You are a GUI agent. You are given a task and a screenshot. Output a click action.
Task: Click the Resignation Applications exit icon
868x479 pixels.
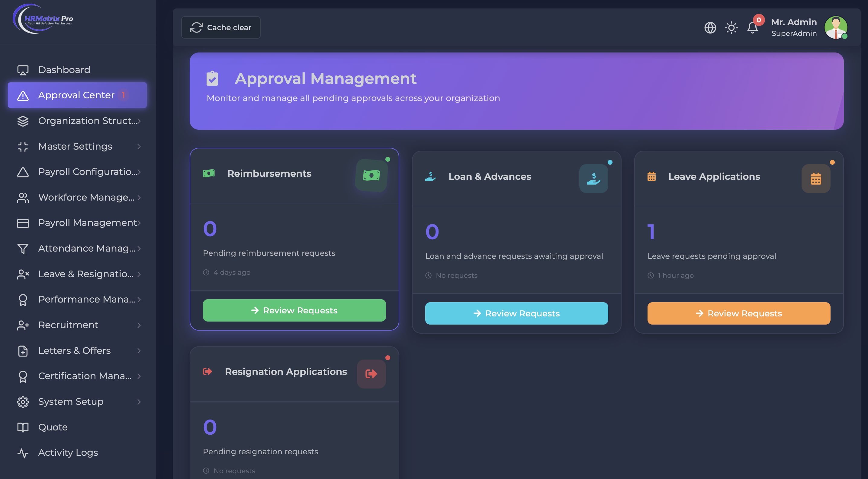[x=371, y=374]
